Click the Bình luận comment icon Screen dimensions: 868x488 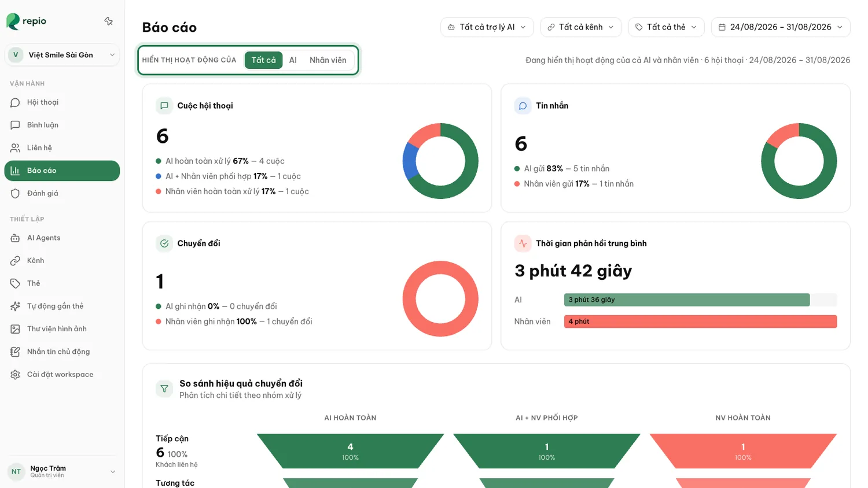coord(15,125)
